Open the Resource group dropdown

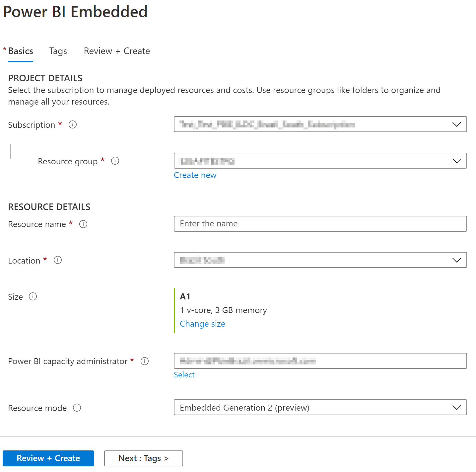pyautogui.click(x=320, y=161)
